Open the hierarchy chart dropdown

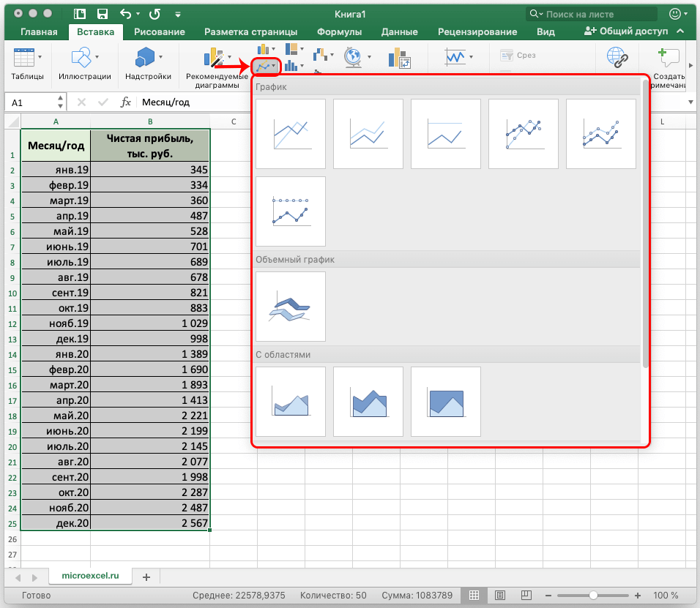tap(294, 48)
